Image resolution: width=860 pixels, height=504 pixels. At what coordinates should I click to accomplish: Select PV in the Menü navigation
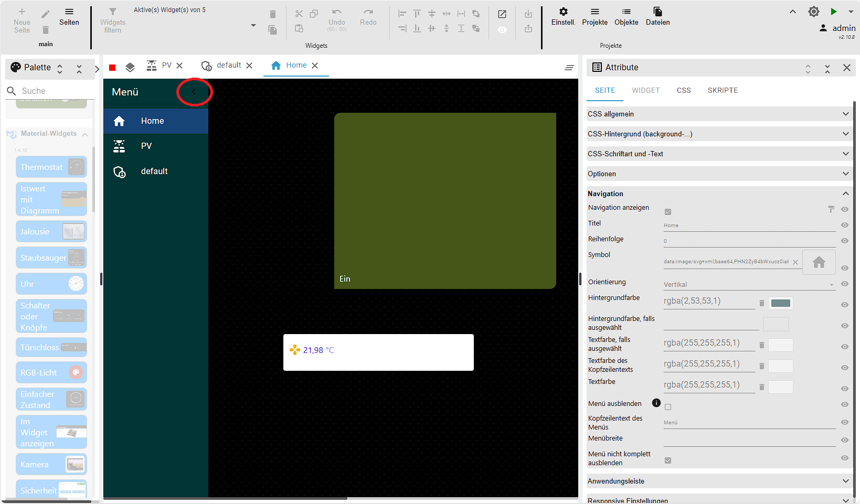pos(156,146)
